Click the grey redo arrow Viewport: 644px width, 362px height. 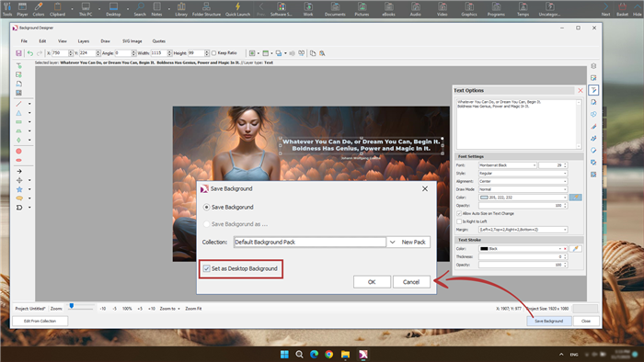click(x=40, y=53)
